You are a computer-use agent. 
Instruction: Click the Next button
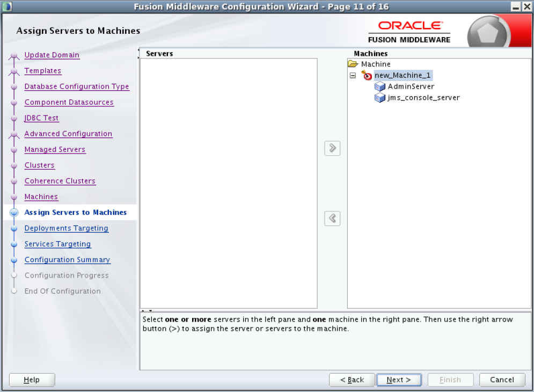point(399,380)
